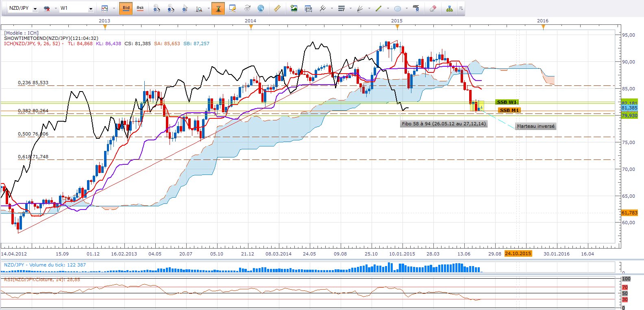Click the highlighted 24.10.2015 date label
644x310 pixels.
[x=518, y=253]
